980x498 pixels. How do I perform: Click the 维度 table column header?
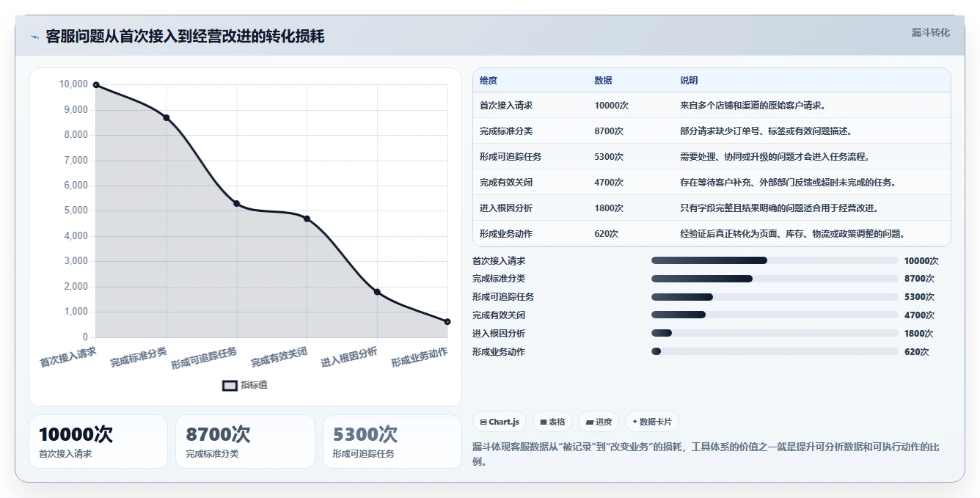[x=489, y=81]
